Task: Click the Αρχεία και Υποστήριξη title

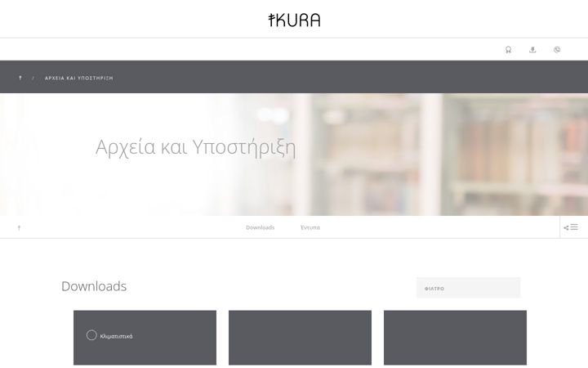Action: pyautogui.click(x=195, y=147)
